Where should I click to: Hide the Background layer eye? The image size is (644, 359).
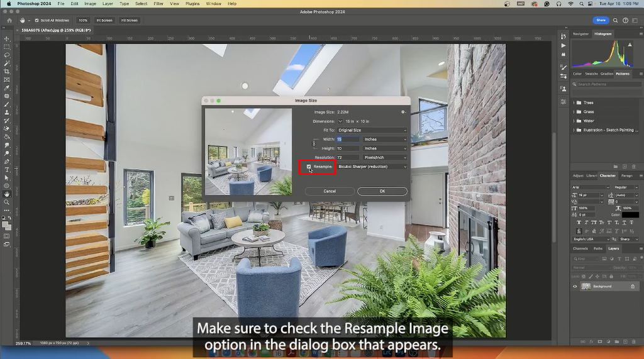pos(575,286)
